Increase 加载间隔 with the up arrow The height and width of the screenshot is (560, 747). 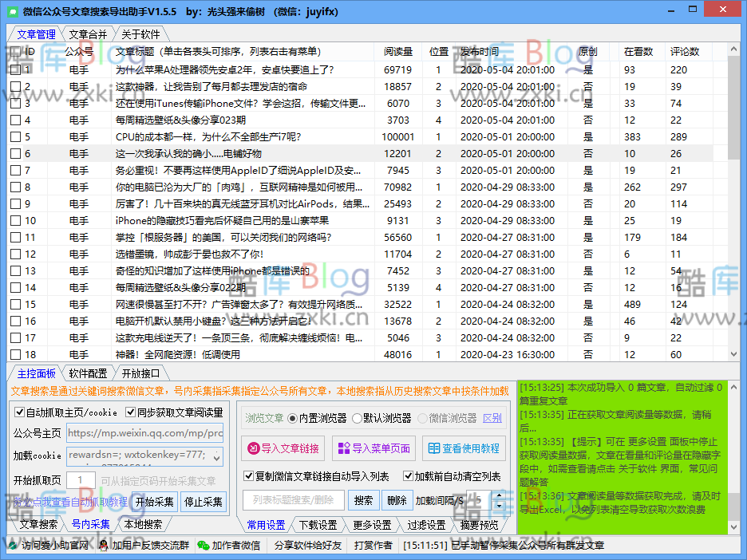(499, 496)
